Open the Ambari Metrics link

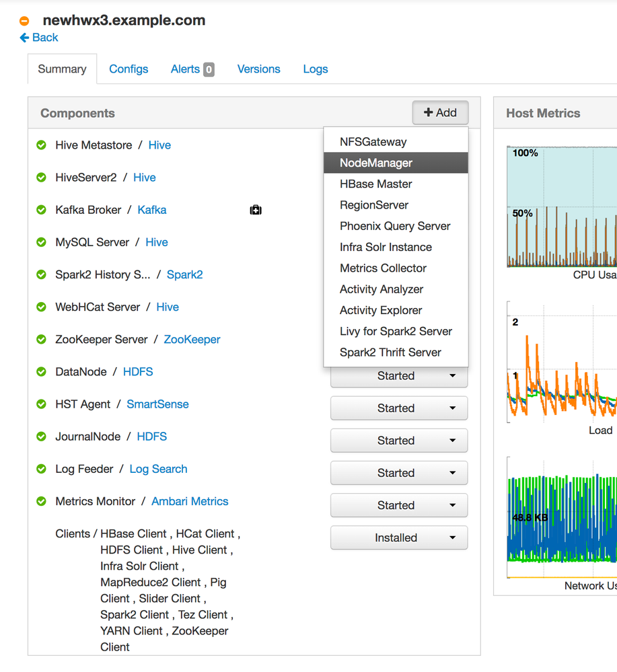click(189, 501)
